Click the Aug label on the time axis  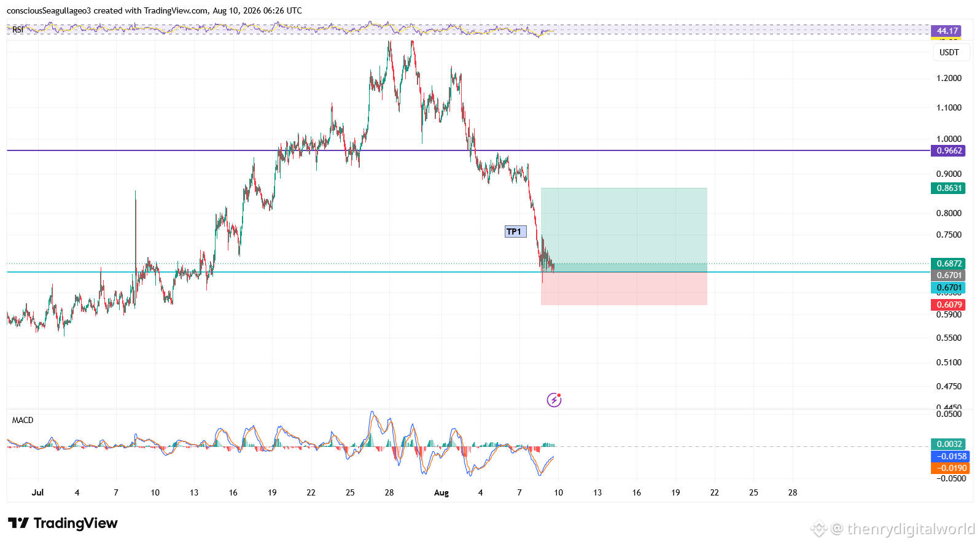pyautogui.click(x=441, y=492)
